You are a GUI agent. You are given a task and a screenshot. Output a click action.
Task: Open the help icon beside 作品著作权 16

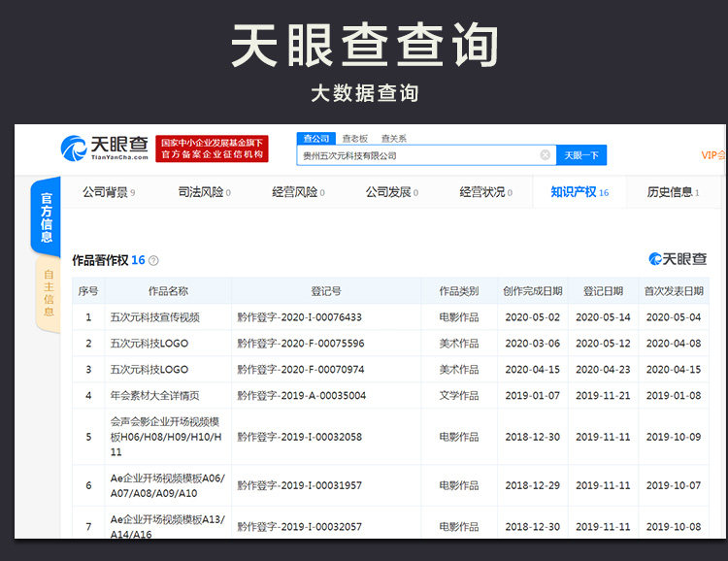coord(153,260)
